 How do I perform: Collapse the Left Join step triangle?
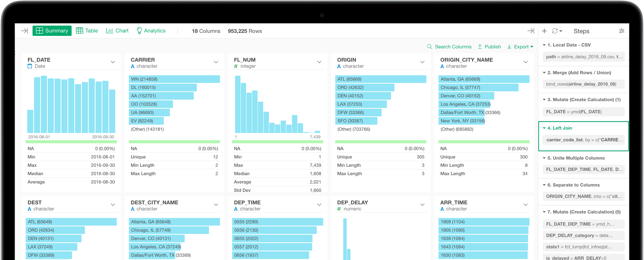point(544,128)
